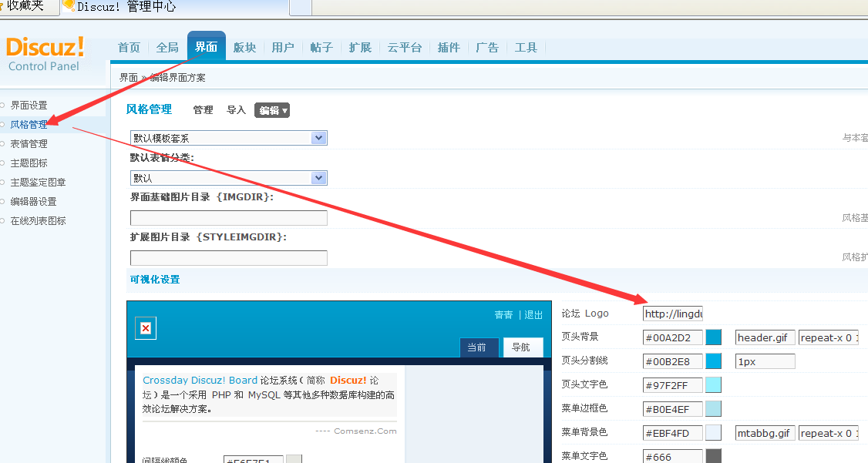868x463 pixels.
Task: Open the 页头背景 color swatch picker
Action: (714, 337)
